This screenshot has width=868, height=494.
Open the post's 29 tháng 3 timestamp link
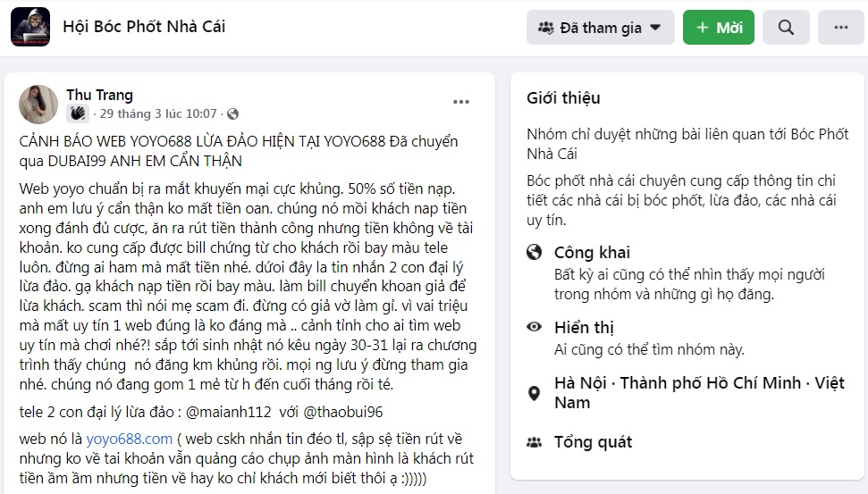158,114
